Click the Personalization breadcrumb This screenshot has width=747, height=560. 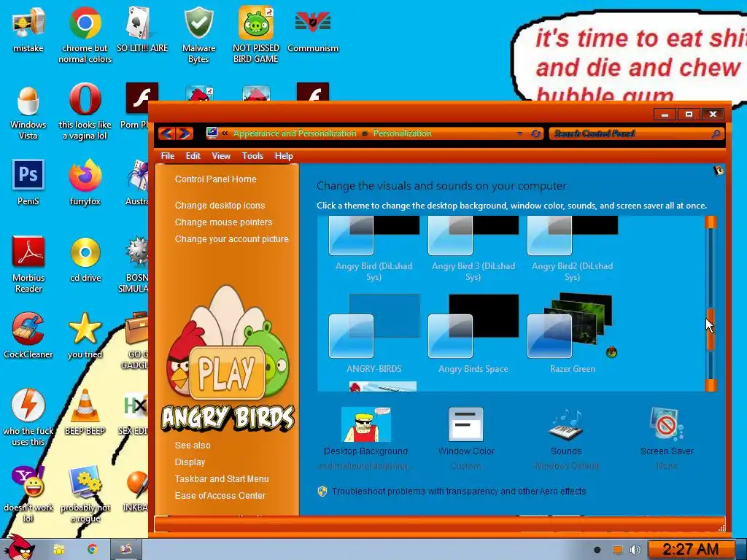[402, 133]
